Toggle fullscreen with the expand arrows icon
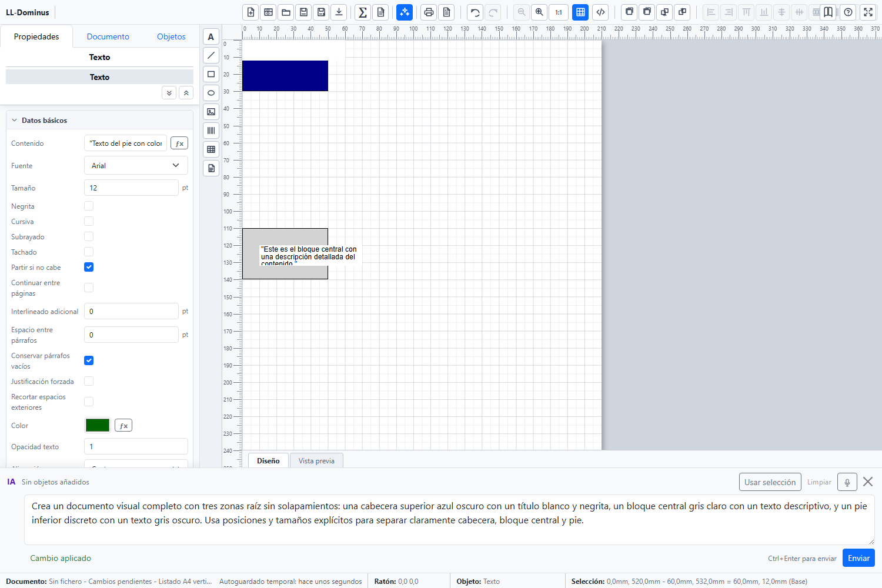This screenshot has height=588, width=882. pos(868,12)
